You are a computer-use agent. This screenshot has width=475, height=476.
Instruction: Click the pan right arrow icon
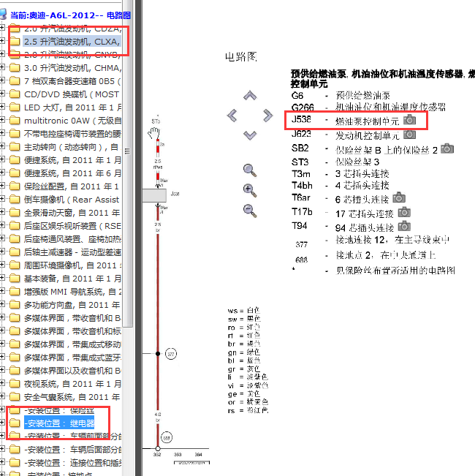[268, 116]
